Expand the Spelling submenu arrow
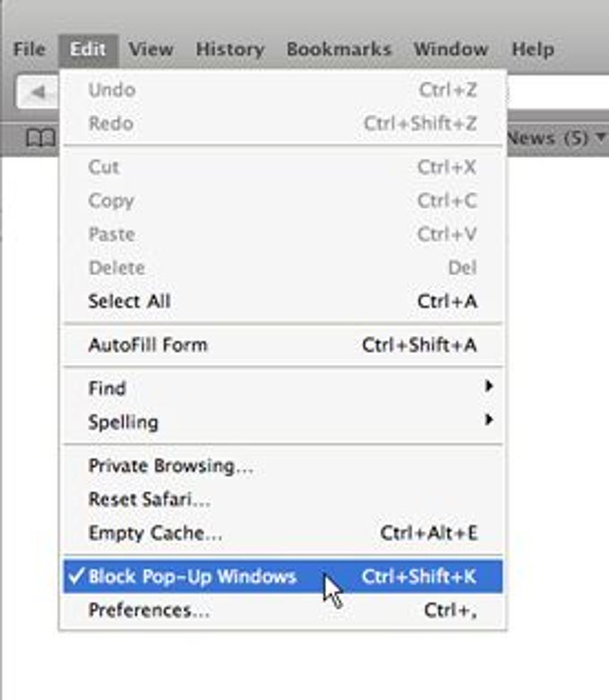This screenshot has height=700, width=609. pos(489,419)
